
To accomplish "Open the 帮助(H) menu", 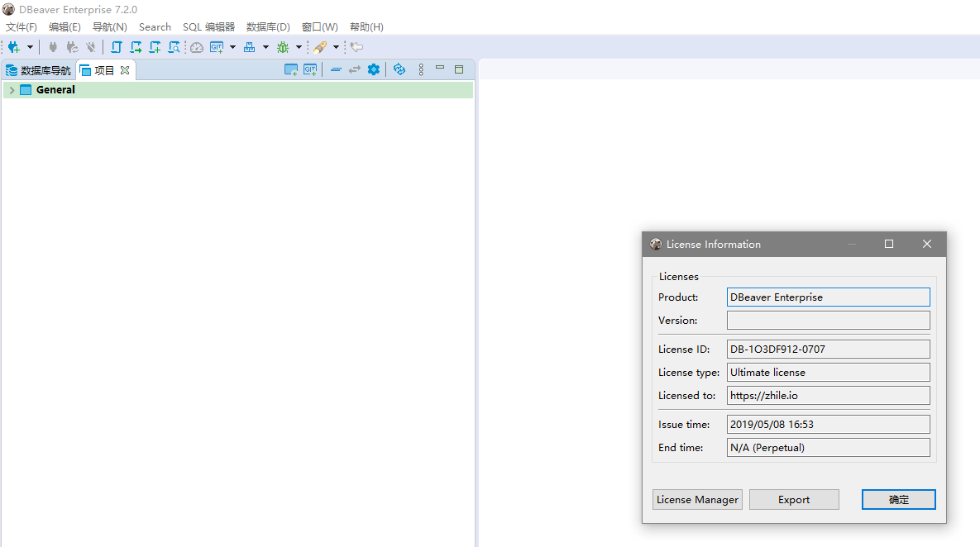I will [x=367, y=26].
